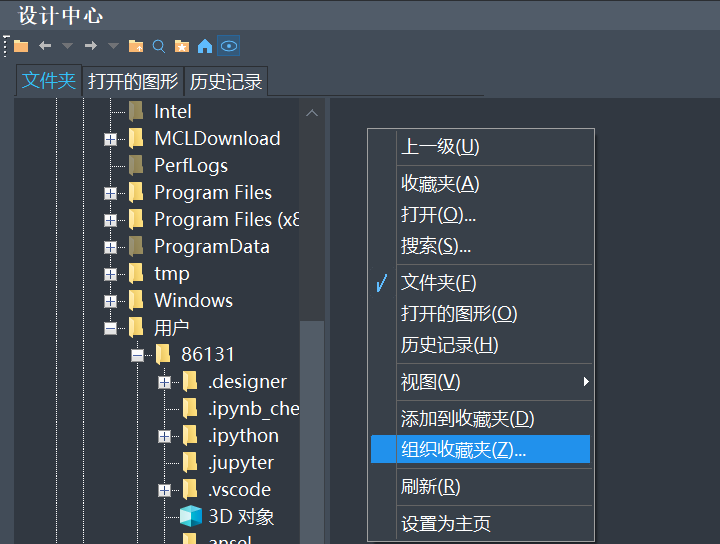
Task: Click the Windows folder icon
Action: coord(136,300)
